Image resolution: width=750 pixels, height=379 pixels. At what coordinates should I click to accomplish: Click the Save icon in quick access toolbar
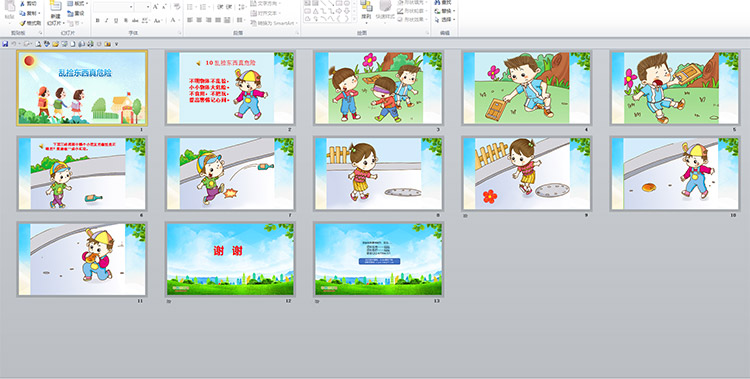(5, 44)
